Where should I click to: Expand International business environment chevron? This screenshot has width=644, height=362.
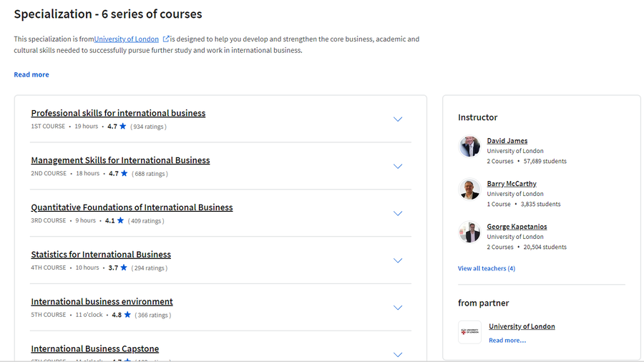pyautogui.click(x=398, y=308)
